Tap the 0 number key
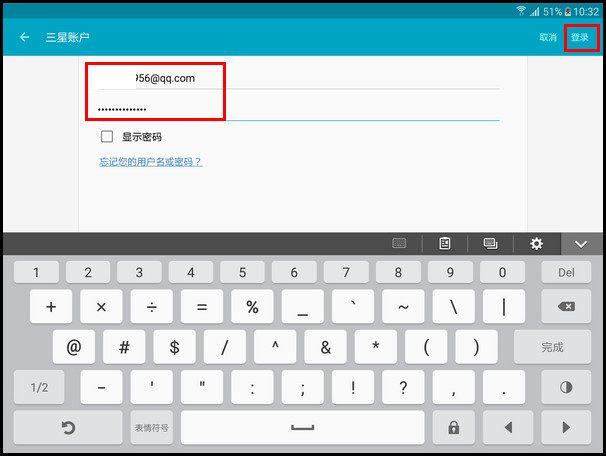 [x=502, y=272]
